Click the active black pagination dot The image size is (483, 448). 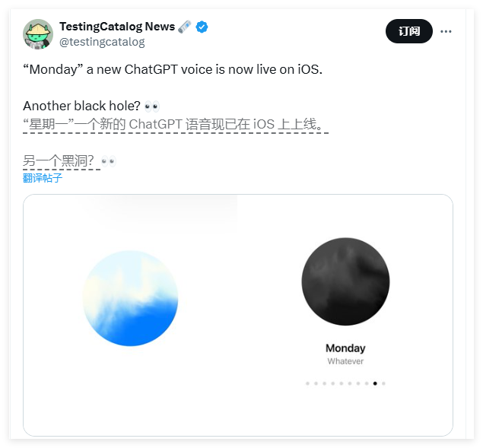(375, 383)
